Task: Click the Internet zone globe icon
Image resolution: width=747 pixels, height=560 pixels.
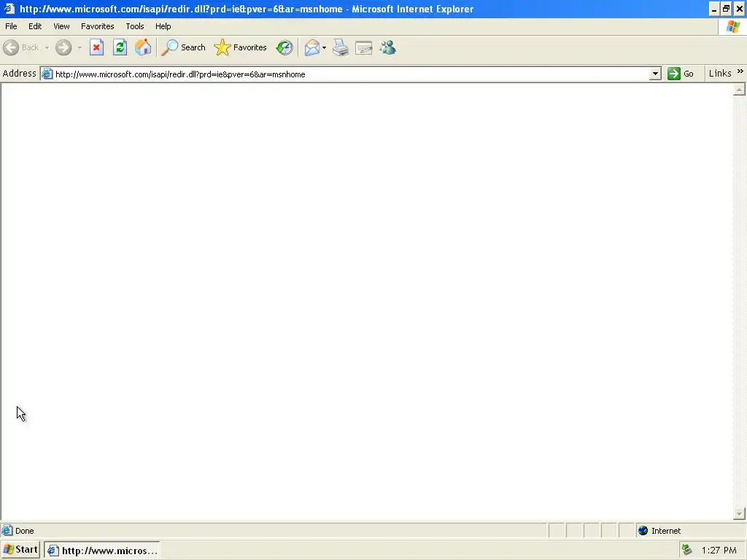Action: (x=643, y=531)
